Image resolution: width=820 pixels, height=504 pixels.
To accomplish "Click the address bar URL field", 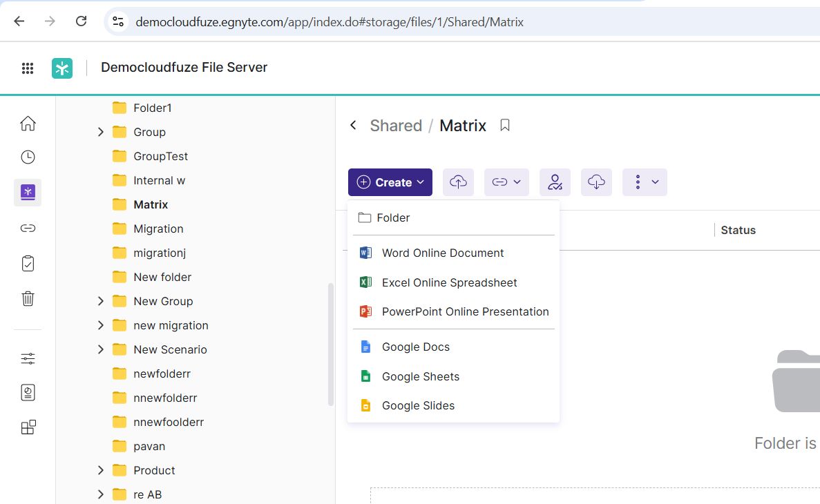I will 330,22.
